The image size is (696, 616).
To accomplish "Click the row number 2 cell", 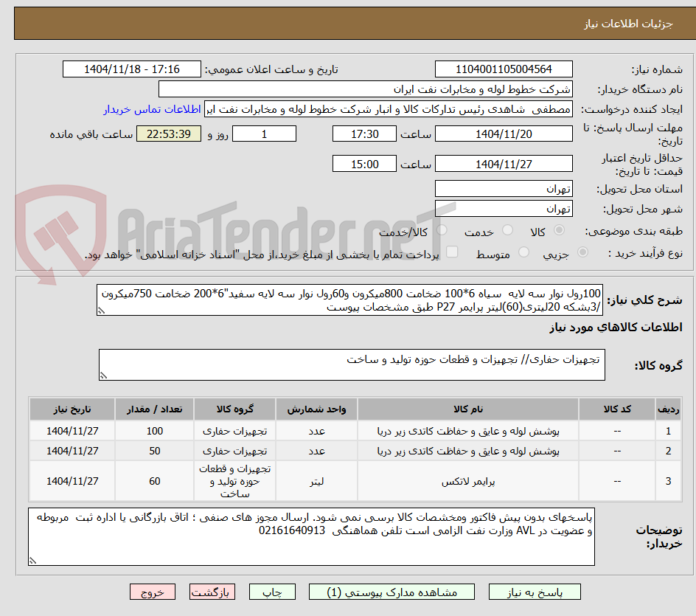I will click(x=668, y=451).
